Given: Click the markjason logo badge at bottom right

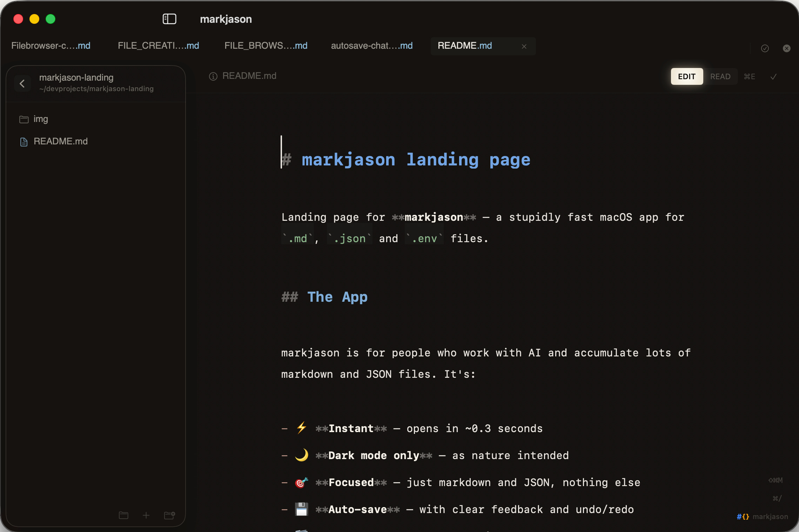Looking at the screenshot, I should click(762, 517).
